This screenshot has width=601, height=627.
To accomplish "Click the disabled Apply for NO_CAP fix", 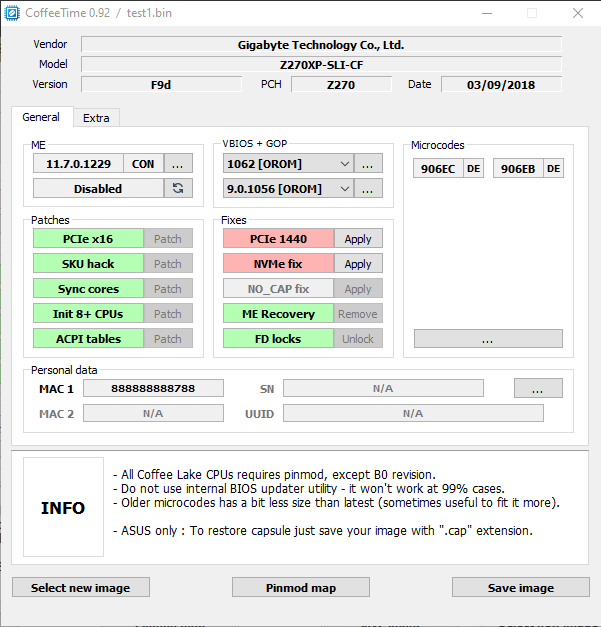I will click(358, 288).
